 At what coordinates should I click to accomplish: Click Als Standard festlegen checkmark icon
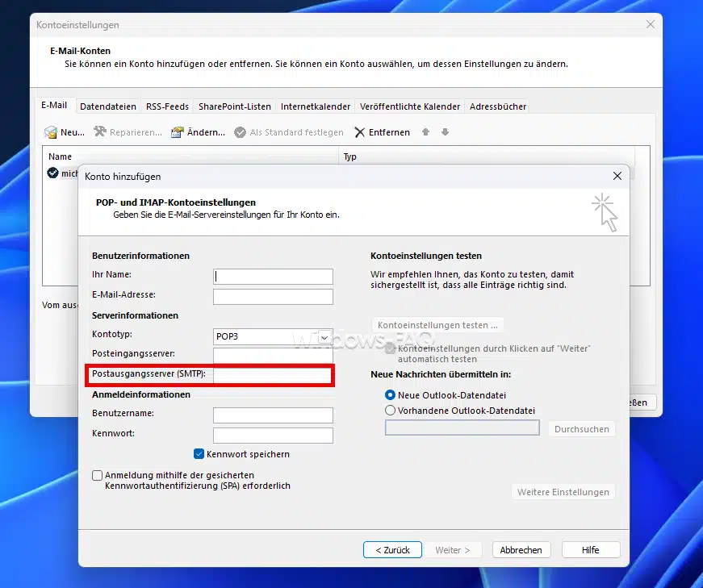click(x=240, y=132)
